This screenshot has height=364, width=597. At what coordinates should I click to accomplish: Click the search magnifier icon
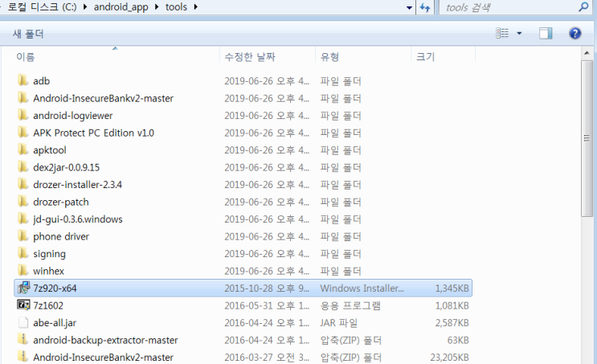pos(583,7)
